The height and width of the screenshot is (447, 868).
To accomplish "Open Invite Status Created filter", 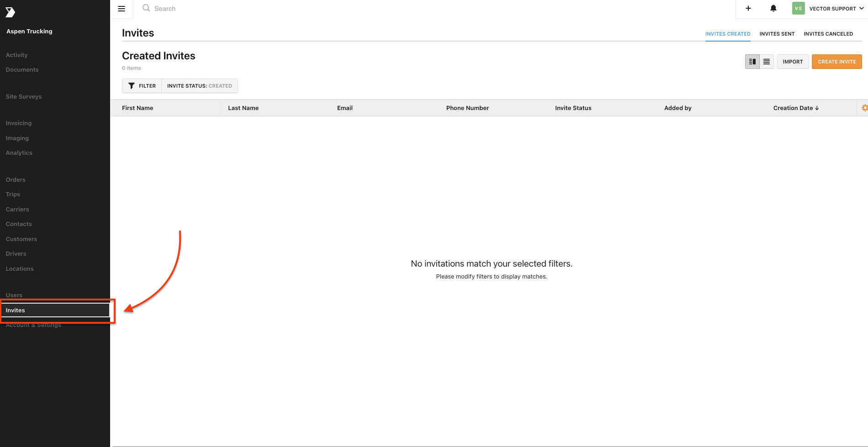I will click(200, 86).
